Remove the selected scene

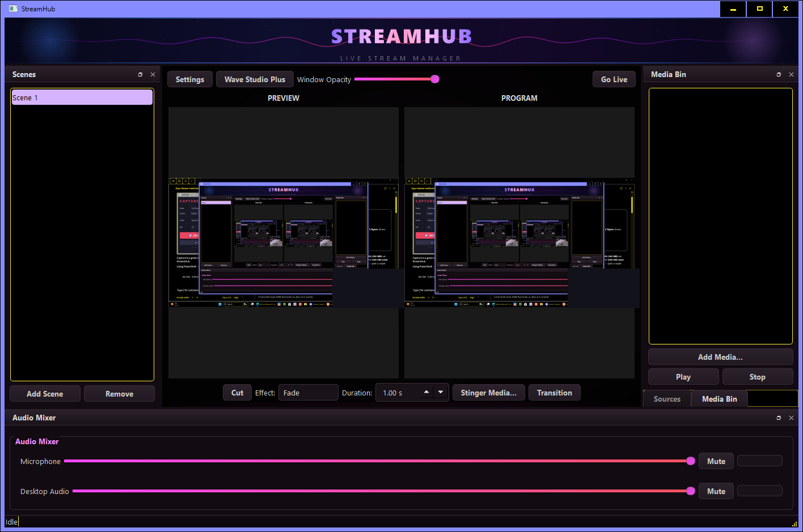119,394
